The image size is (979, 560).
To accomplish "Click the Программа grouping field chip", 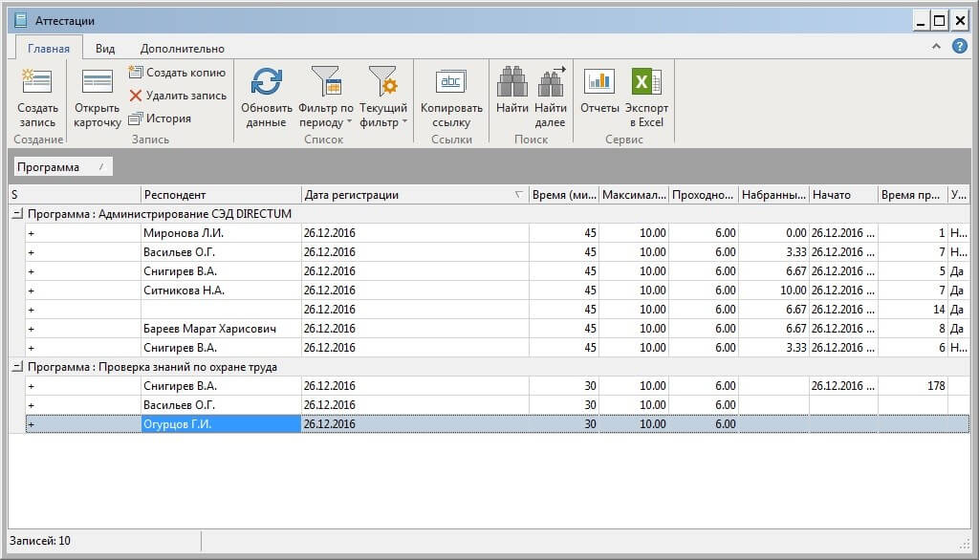I will point(63,166).
